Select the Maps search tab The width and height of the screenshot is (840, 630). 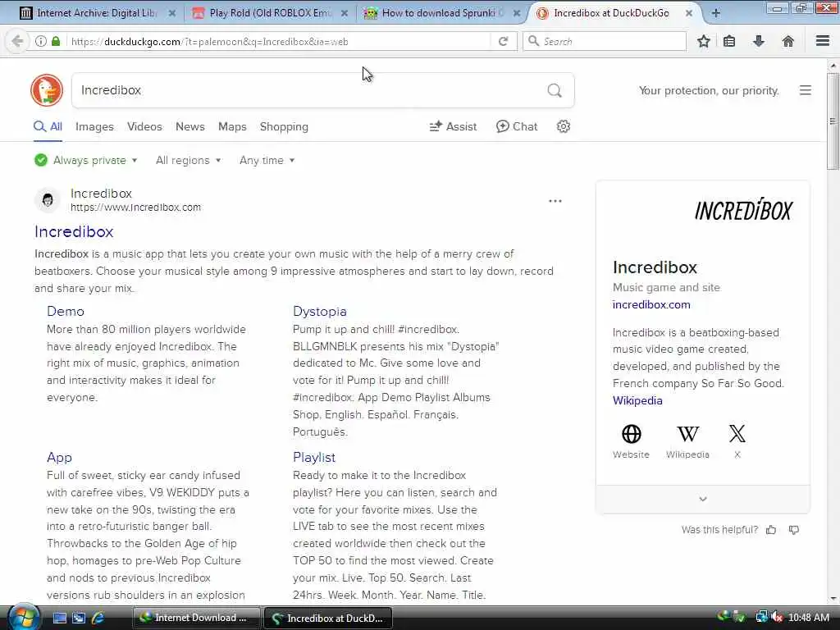pos(232,127)
